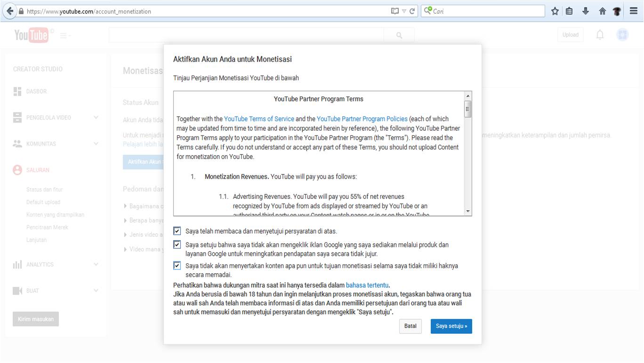Select Status dan fitur submenu
Image resolution: width=644 pixels, height=363 pixels.
click(x=44, y=189)
